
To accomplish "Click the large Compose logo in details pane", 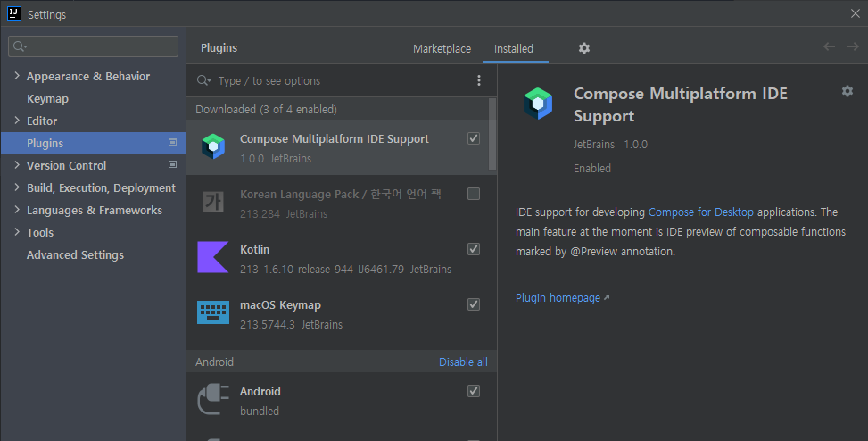I will (538, 104).
